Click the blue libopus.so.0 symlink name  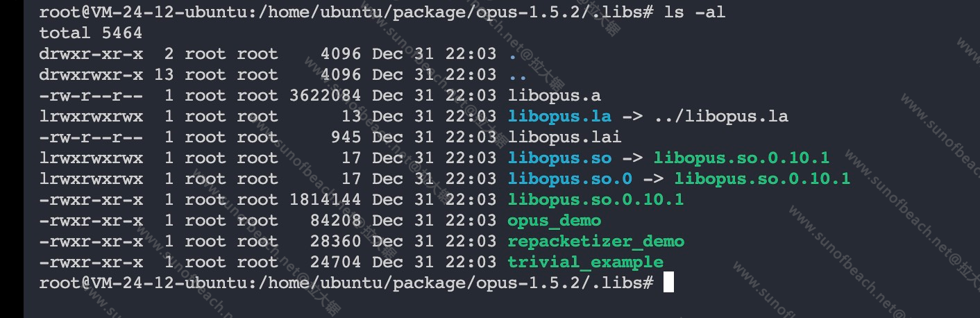tap(570, 179)
